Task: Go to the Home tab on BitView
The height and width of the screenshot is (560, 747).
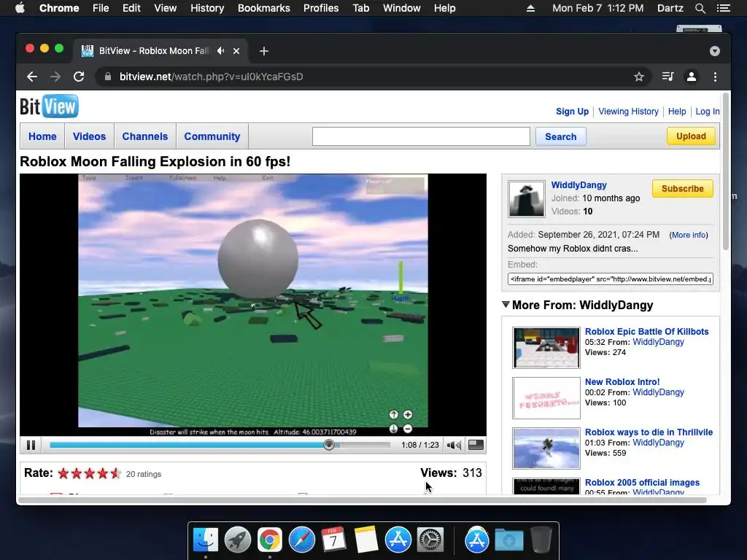Action: click(x=42, y=136)
